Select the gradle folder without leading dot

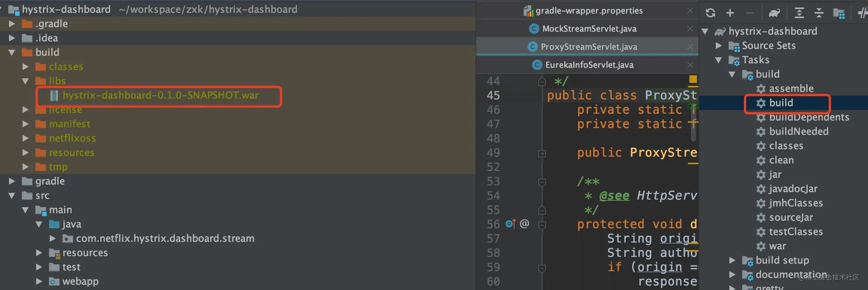[x=50, y=181]
